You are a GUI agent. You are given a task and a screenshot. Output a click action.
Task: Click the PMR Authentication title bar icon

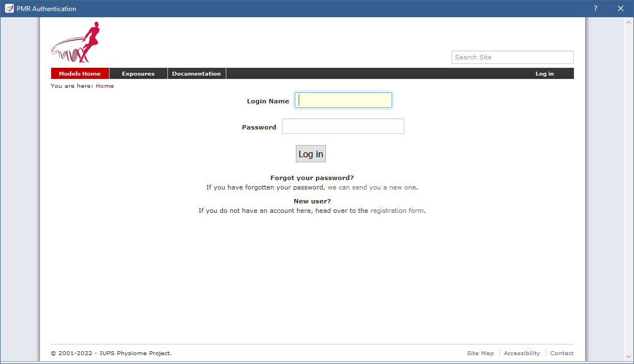pos(9,8)
